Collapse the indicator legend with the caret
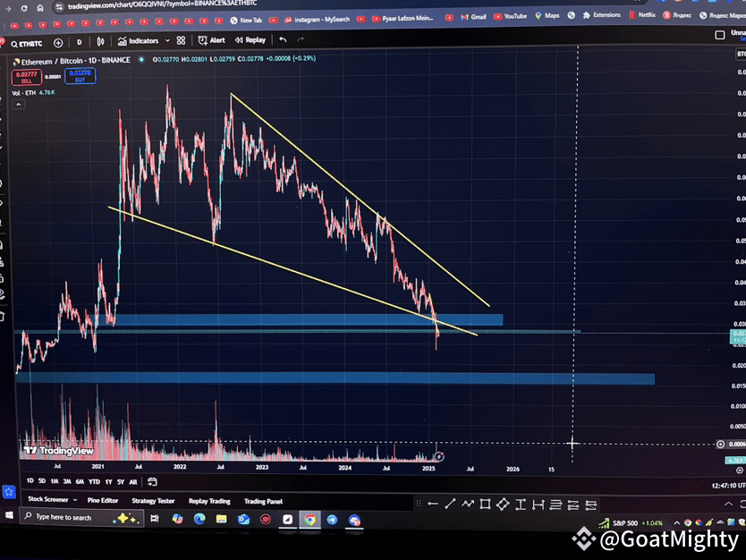The image size is (746, 560). 18,105
